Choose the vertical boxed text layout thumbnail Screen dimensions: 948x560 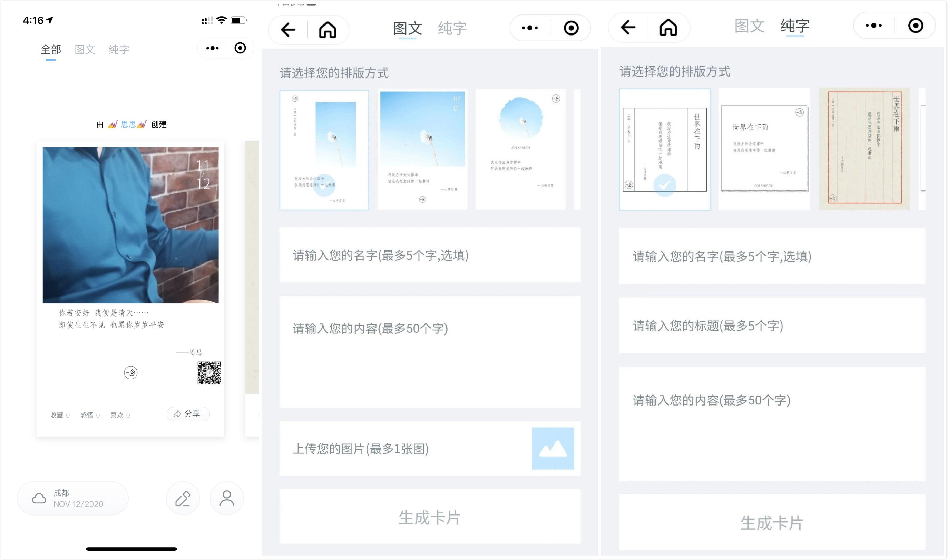pyautogui.click(x=664, y=149)
